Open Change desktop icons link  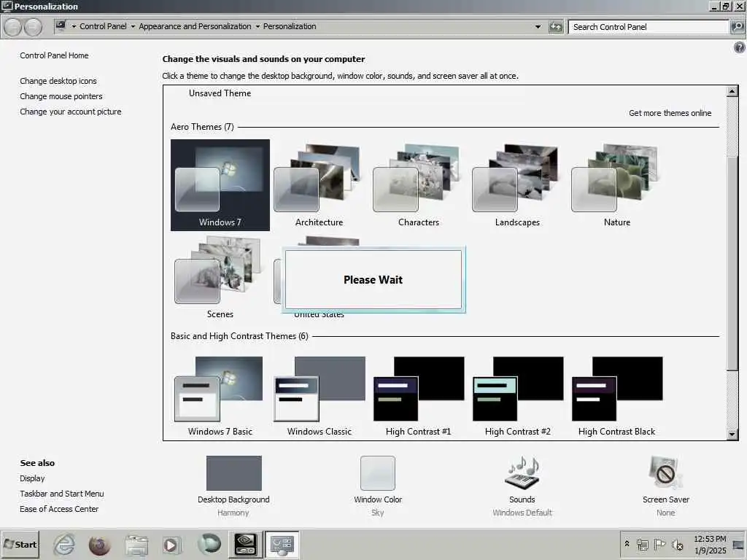(58, 81)
